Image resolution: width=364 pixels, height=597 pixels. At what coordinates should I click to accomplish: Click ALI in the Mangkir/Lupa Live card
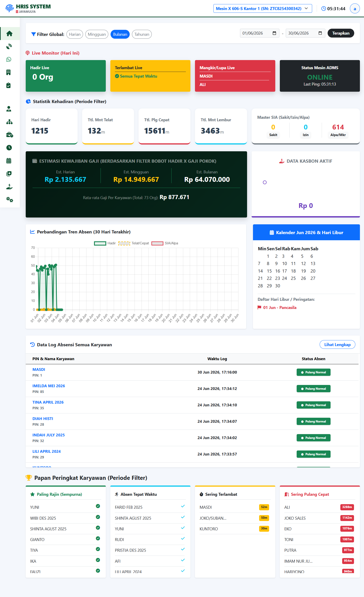coord(203,85)
